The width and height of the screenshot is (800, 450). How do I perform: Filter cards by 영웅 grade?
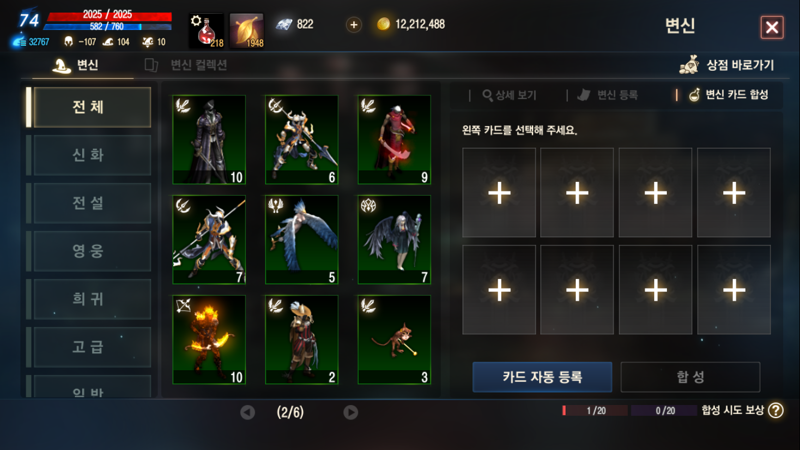(x=89, y=251)
